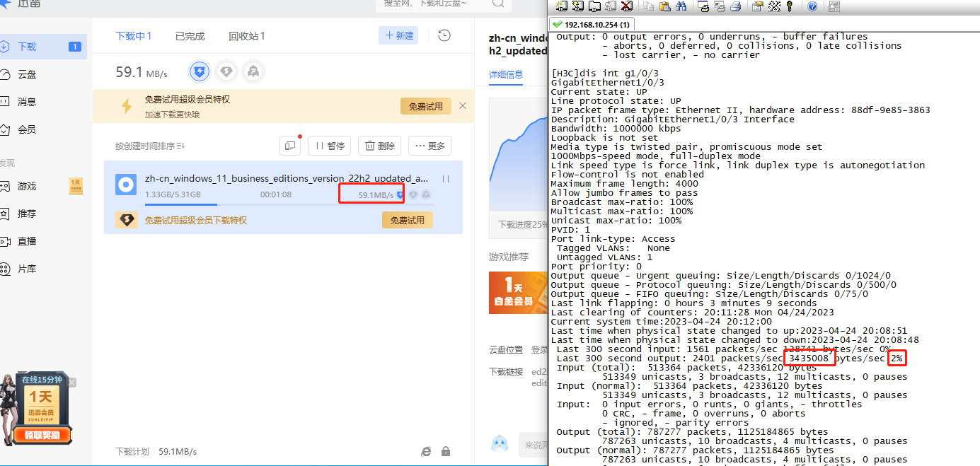The height and width of the screenshot is (466, 980).
Task: Click the Print Selection toolbar icon in terminal
Action: 720,6
